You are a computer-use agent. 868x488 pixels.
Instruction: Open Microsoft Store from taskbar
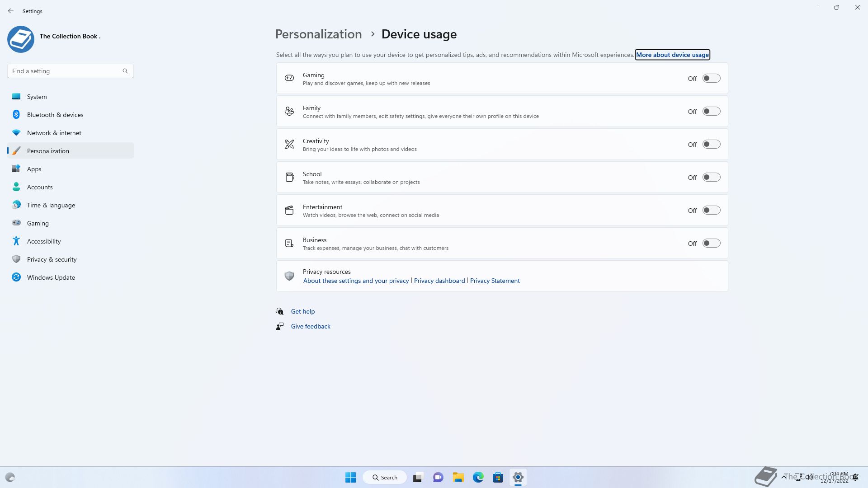(498, 477)
